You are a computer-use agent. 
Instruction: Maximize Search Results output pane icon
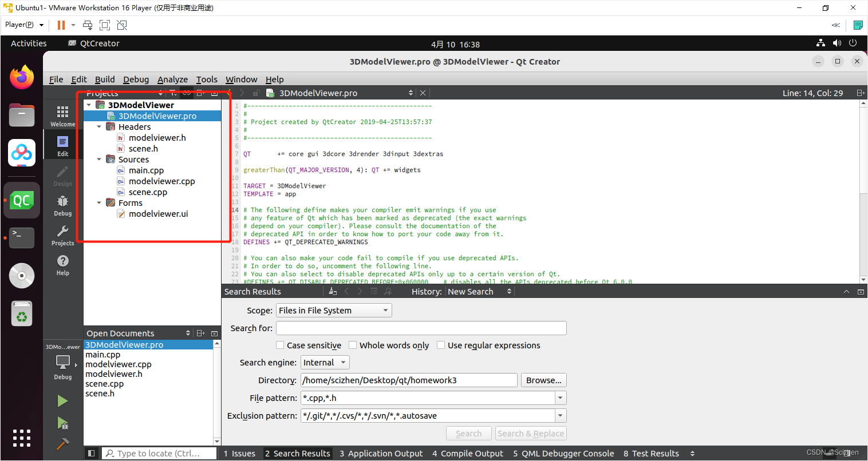(861, 292)
